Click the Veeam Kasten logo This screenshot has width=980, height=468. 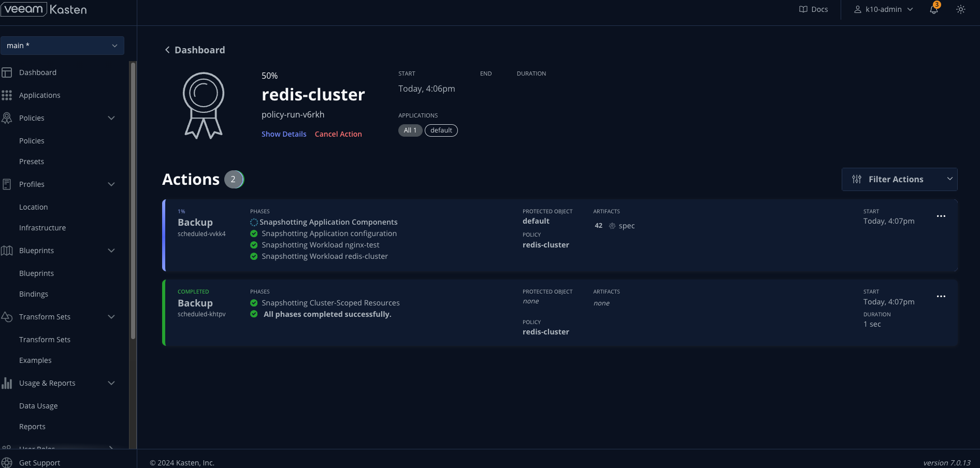coord(44,9)
